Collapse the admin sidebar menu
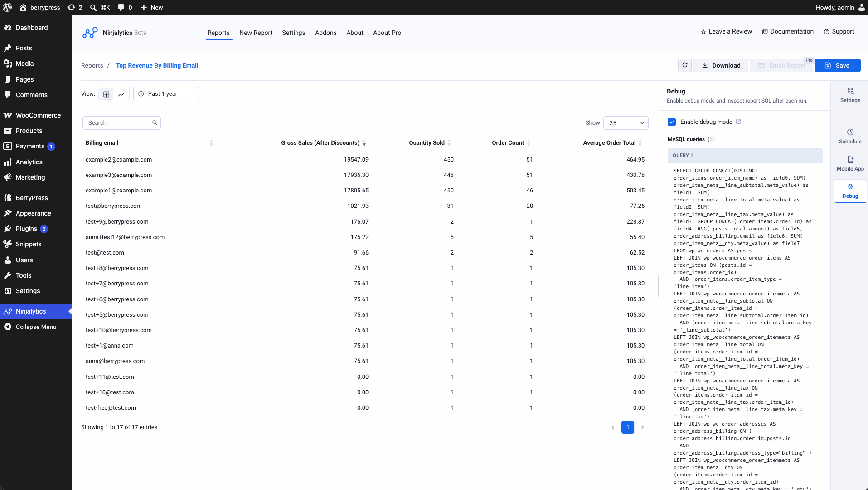Viewport: 868px width, 490px height. coord(36,327)
